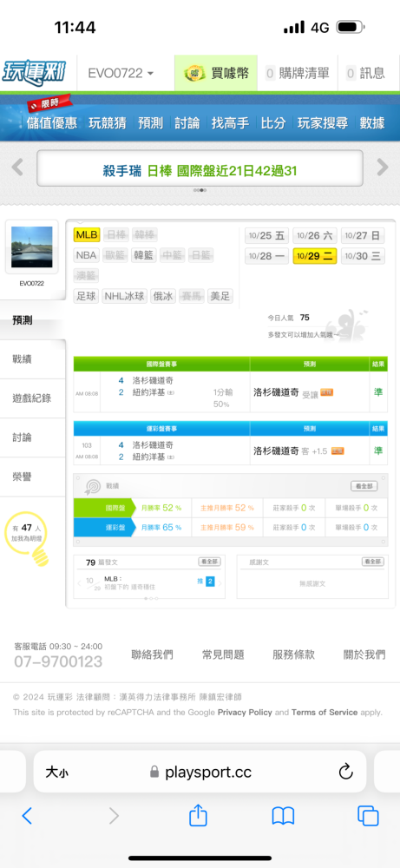Tap the Safari bookmarks icon
The image size is (400, 868).
point(283,816)
